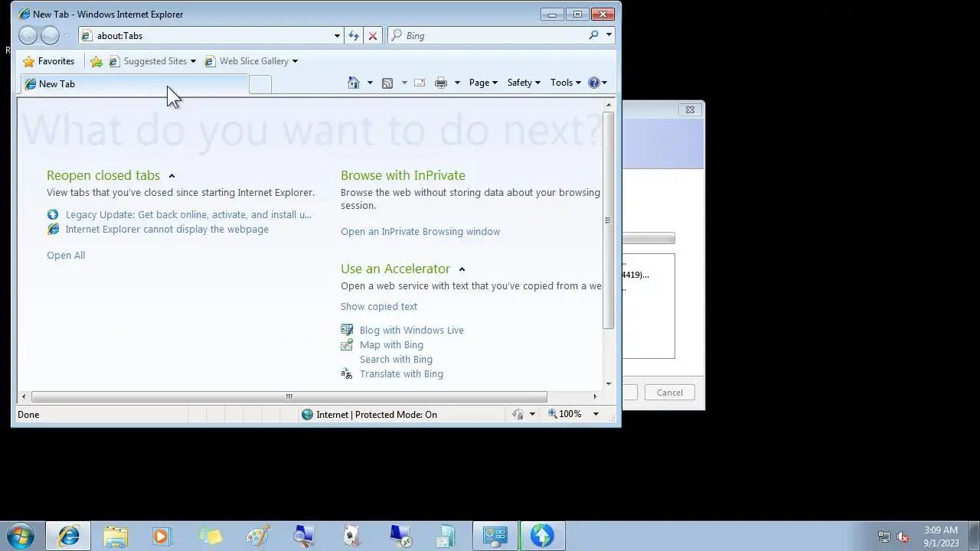Click the Stop loading icon
The height and width of the screenshot is (551, 980).
[x=373, y=35]
